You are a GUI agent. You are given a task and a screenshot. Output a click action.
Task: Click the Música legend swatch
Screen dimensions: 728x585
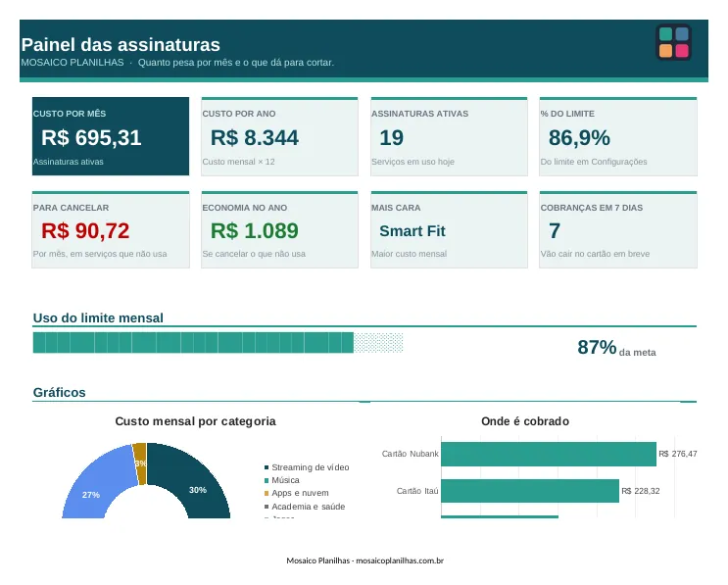point(267,480)
